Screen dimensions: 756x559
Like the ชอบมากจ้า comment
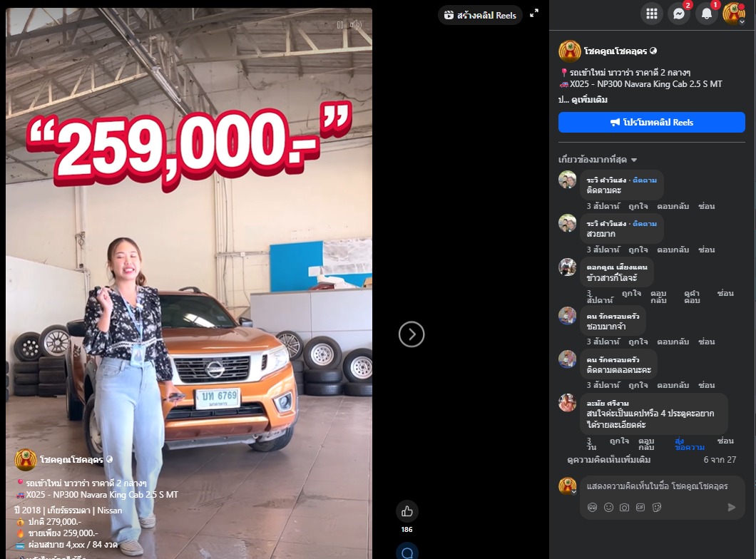click(638, 342)
